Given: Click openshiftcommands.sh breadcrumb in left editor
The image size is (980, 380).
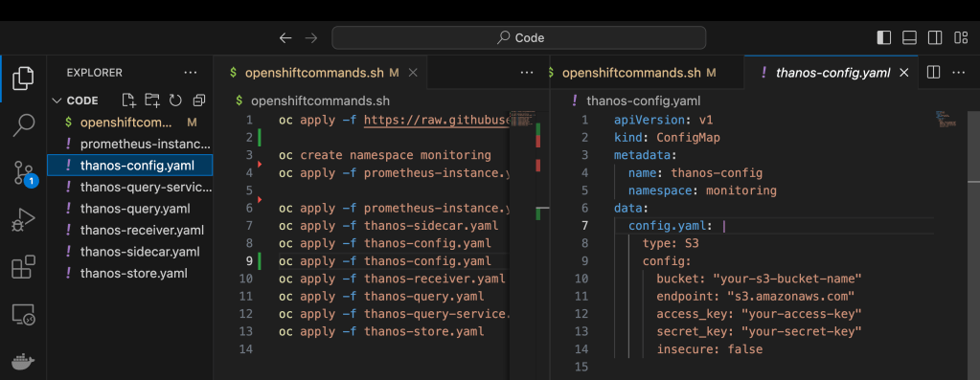Looking at the screenshot, I should tap(320, 101).
